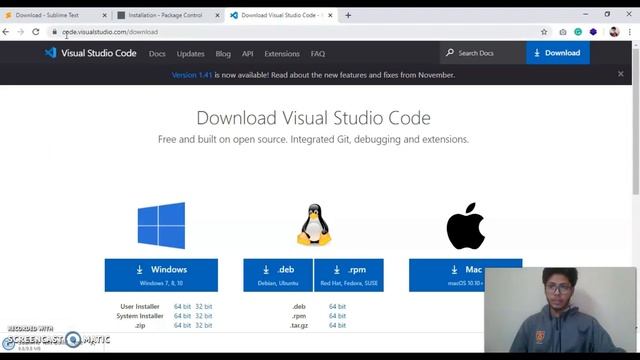Viewport: 640px width, 360px height.
Task: Open the Extensions navigation item
Action: point(282,53)
